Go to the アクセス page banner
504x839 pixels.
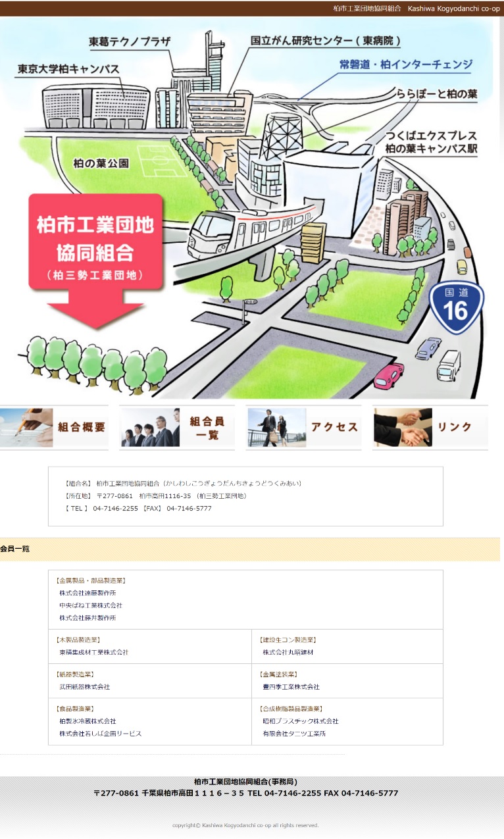point(304,428)
